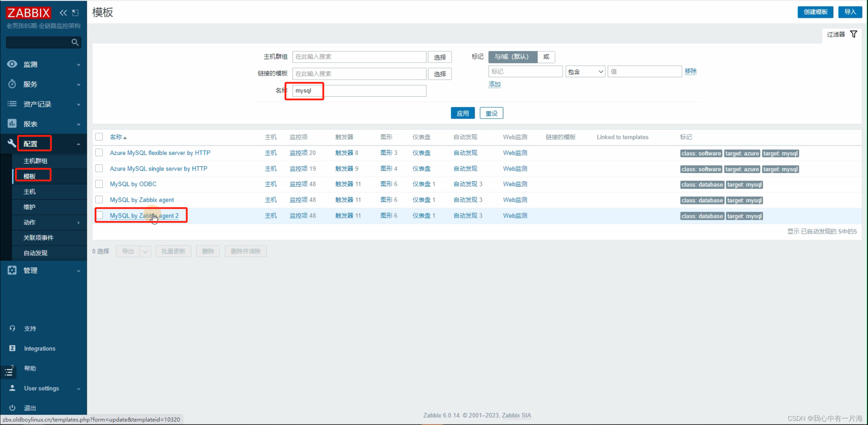Image resolution: width=868 pixels, height=425 pixels.
Task: Open 关联项事件 in the sidebar
Action: coord(39,237)
